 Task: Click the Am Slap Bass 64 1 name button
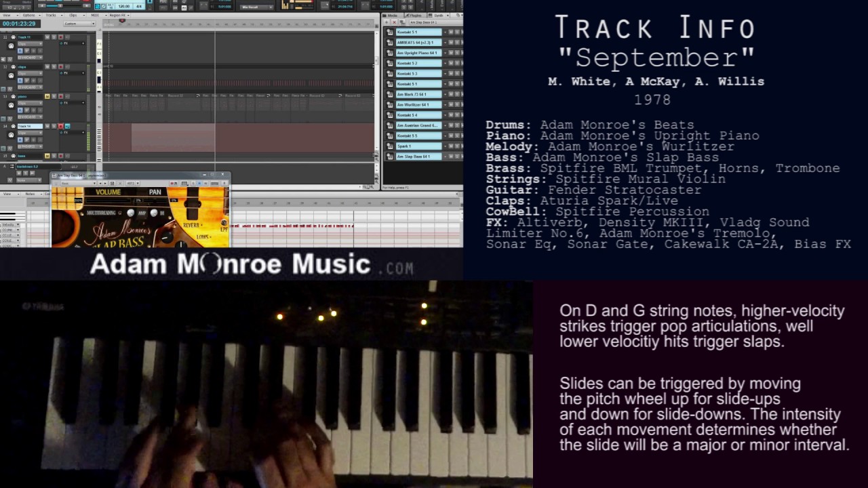pyautogui.click(x=418, y=157)
